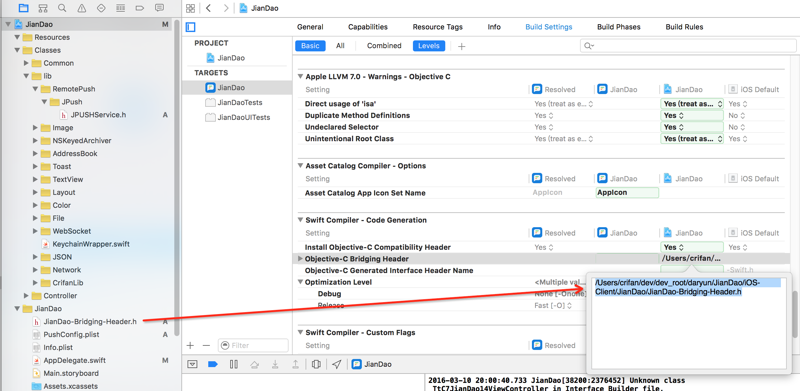Click the related items grid icon
Viewport: 800px width, 391px height.
coord(190,8)
